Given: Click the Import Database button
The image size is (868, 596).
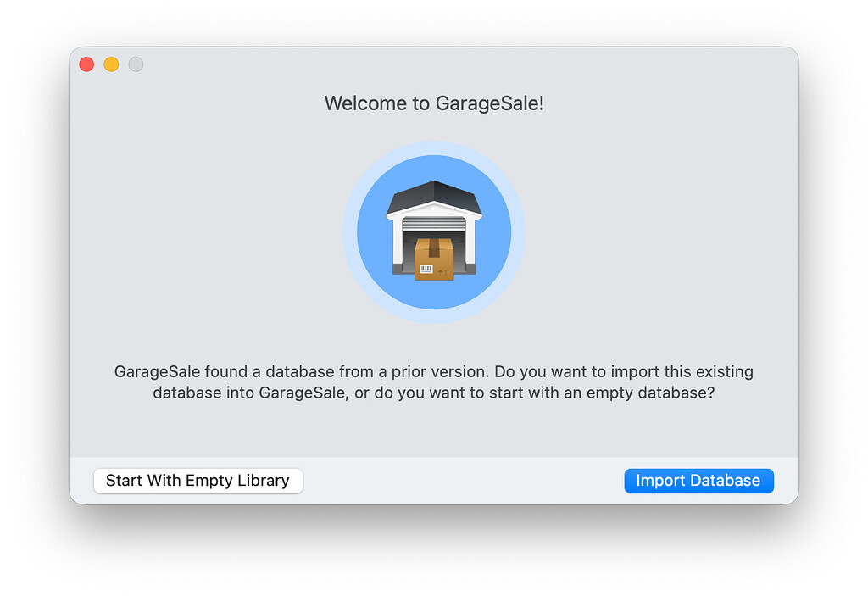Looking at the screenshot, I should (x=698, y=481).
